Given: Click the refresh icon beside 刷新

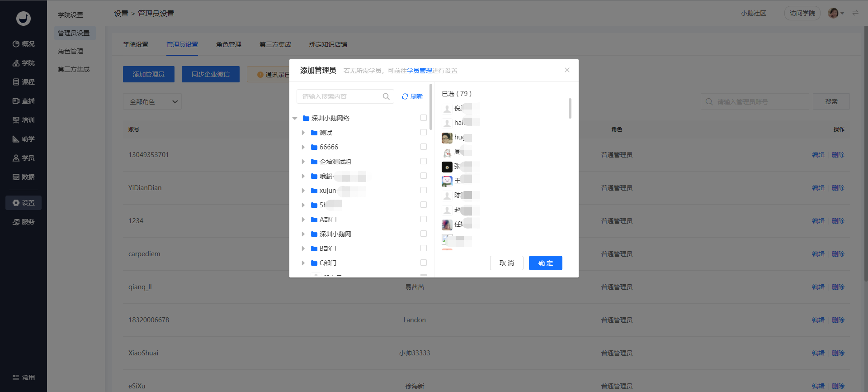Looking at the screenshot, I should tap(405, 96).
